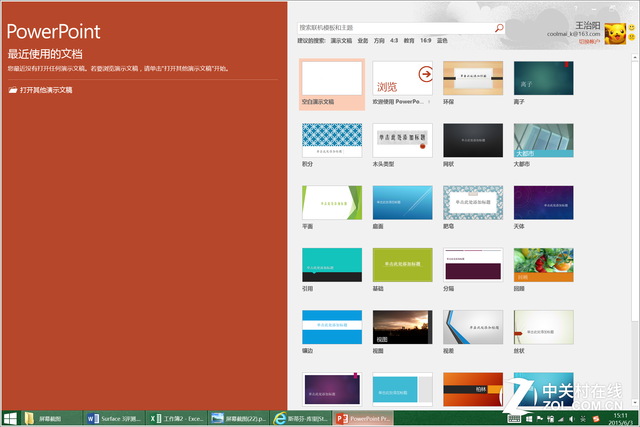Switch to Word Surface 3评测 taskbar item
Viewport: 640px width, 427px height.
[x=114, y=419]
